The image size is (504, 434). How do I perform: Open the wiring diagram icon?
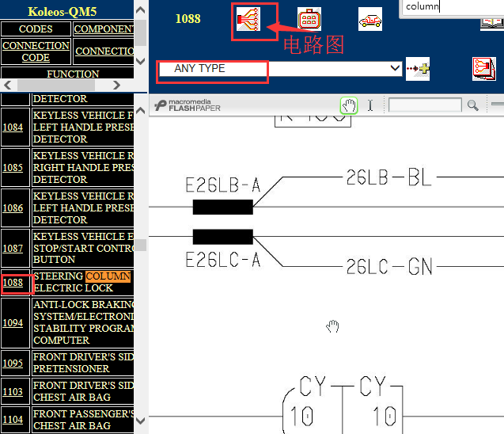coord(248,19)
